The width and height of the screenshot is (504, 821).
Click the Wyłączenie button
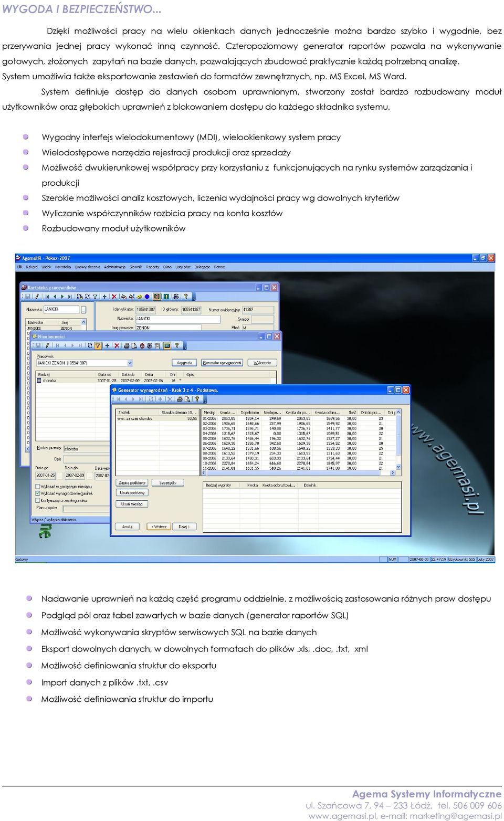pyautogui.click(x=262, y=363)
